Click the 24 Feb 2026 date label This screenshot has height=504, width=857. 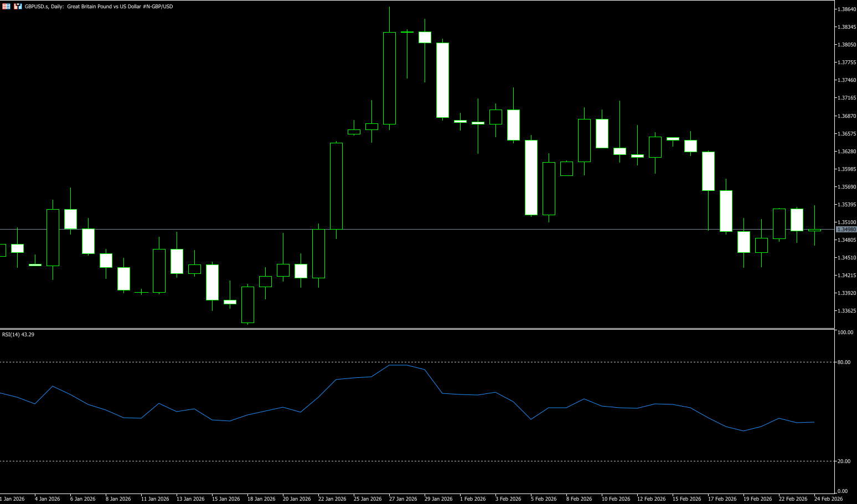tap(828, 499)
